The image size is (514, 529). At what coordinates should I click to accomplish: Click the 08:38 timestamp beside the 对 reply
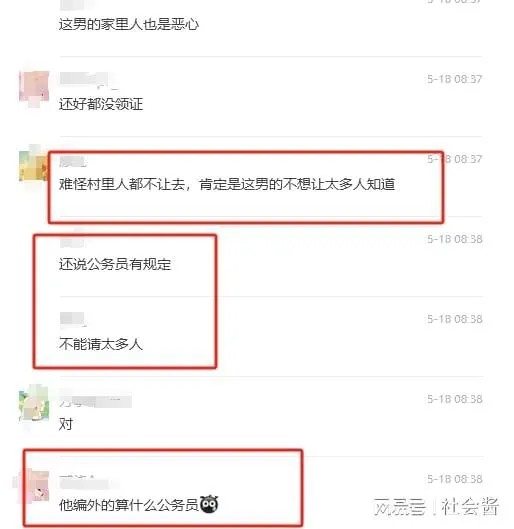(455, 399)
